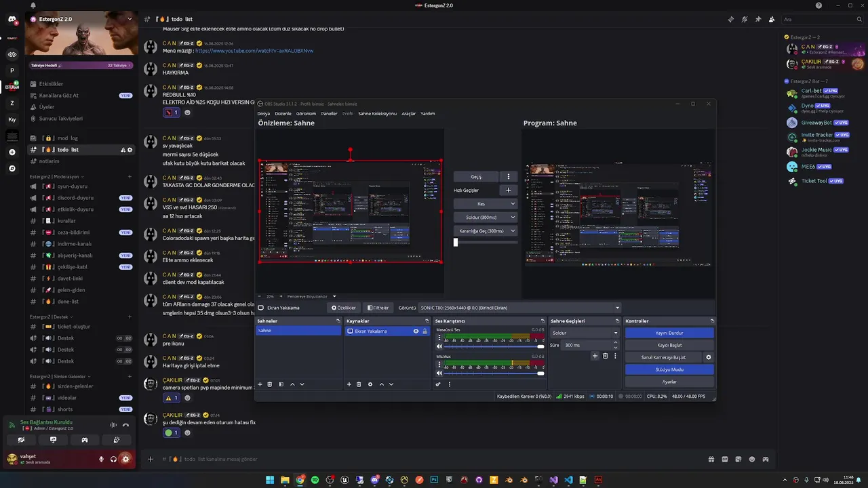Open Spotify from the Windows taskbar

point(315,480)
